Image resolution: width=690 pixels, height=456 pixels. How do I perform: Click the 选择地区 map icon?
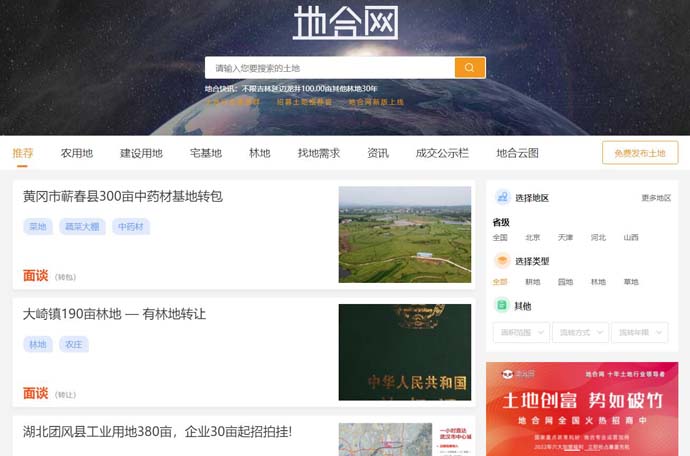pyautogui.click(x=502, y=197)
